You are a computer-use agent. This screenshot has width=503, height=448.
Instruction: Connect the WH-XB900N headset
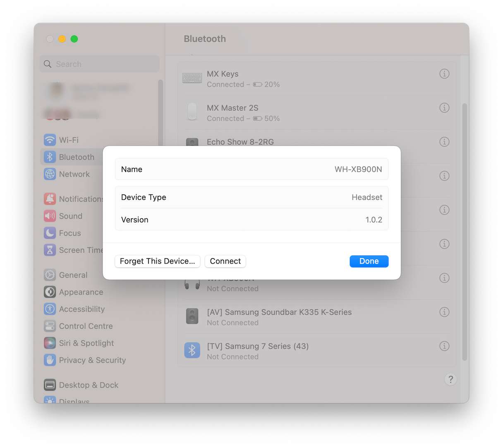(225, 261)
